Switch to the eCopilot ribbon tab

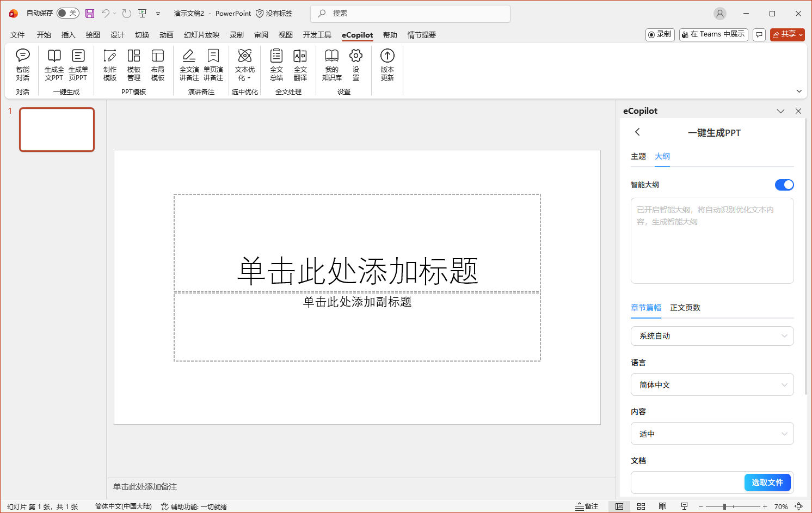click(357, 34)
